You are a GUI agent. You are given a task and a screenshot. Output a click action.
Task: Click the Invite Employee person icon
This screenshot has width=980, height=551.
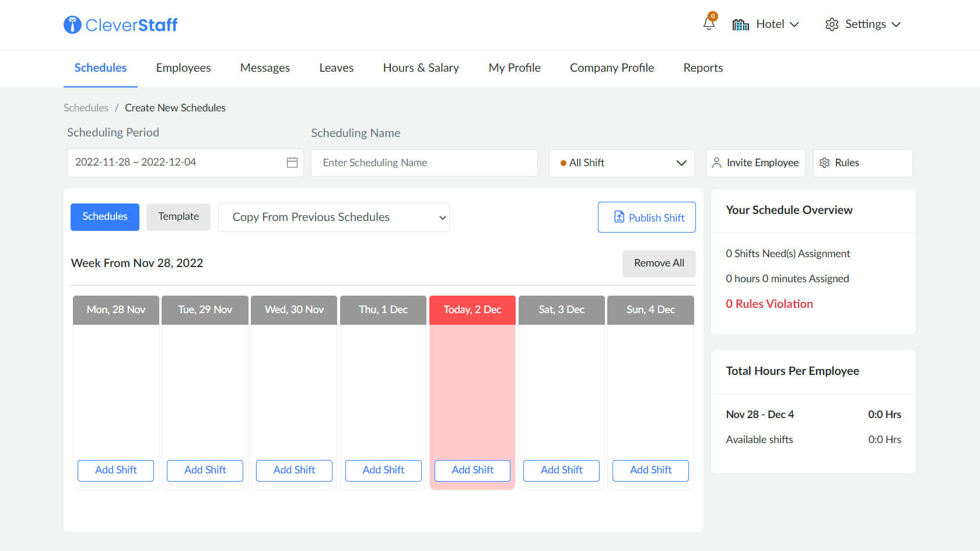[717, 163]
